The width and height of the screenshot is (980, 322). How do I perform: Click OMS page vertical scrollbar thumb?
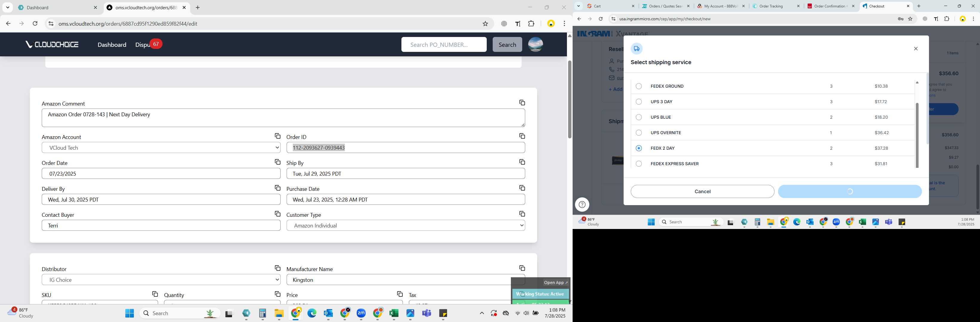(569, 99)
